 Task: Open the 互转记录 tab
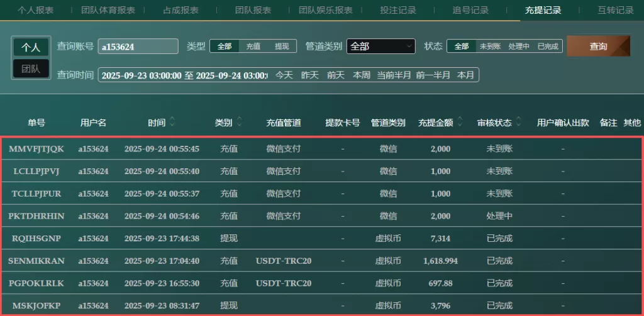click(616, 10)
